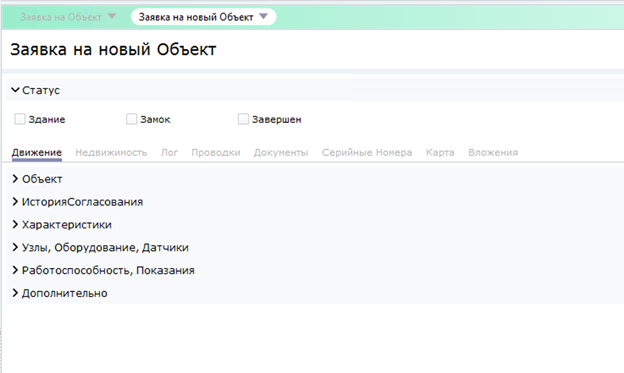Viewport: 624px width, 373px height.
Task: Switch to the Недвижимость tab
Action: tap(111, 152)
